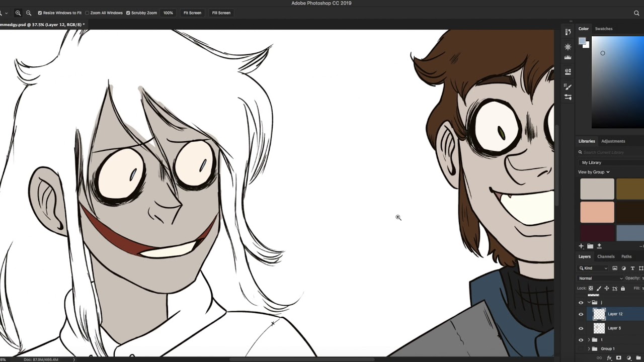Show Group 1 via its visibility box
644x362 pixels.
581,348
